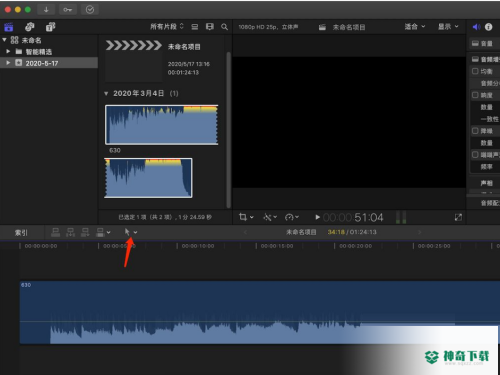Click the 未命名项目 timeline title

click(301, 232)
